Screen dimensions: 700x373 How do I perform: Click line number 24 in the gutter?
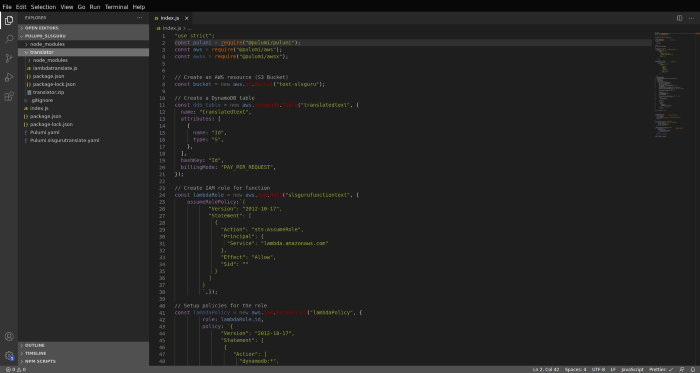click(163, 195)
